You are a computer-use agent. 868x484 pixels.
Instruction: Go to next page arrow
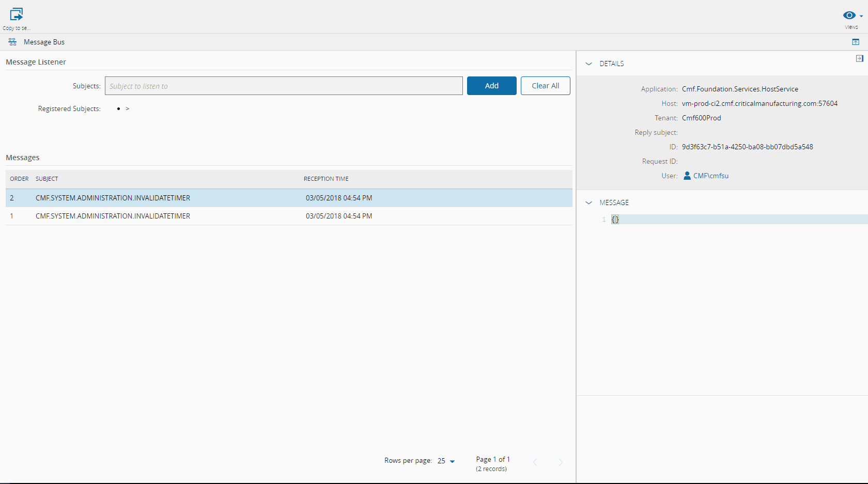pyautogui.click(x=561, y=462)
